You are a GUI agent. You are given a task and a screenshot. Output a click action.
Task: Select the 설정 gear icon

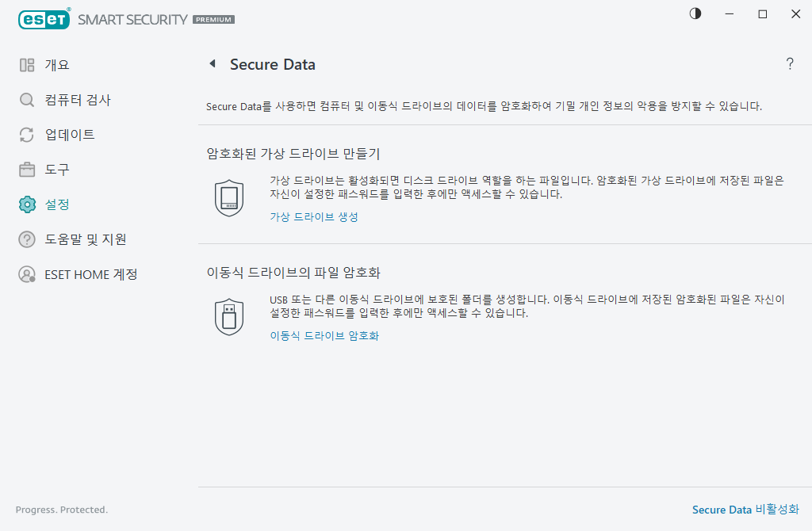pos(26,204)
